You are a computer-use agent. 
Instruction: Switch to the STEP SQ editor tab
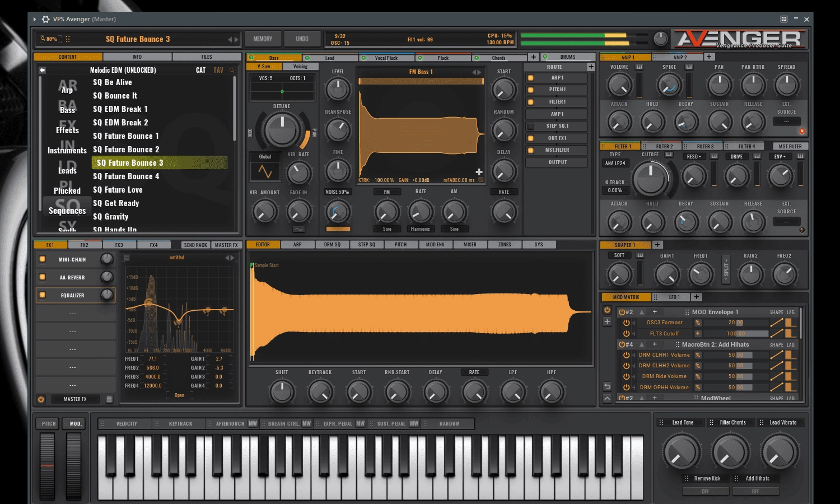click(367, 245)
